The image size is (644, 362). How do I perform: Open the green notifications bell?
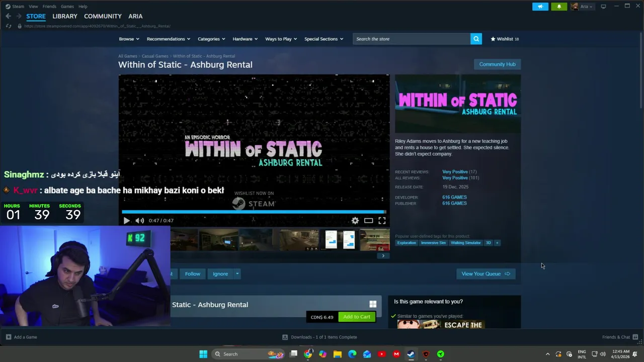(x=559, y=7)
